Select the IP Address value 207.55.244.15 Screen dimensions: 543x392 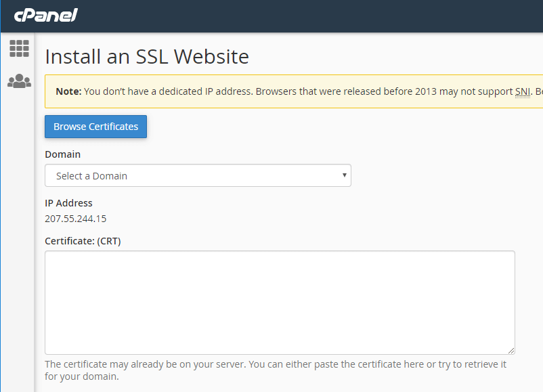[74, 218]
